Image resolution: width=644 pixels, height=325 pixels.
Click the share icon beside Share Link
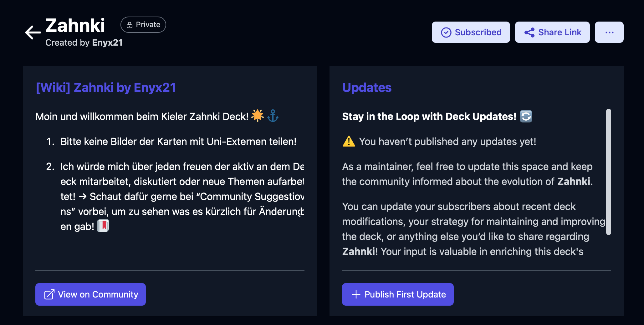pyautogui.click(x=529, y=32)
